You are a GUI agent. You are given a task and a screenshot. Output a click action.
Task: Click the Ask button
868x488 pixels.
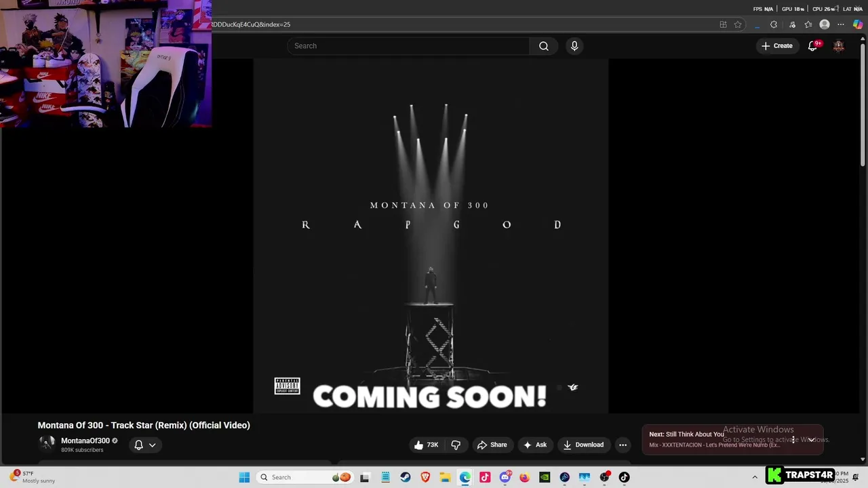535,445
